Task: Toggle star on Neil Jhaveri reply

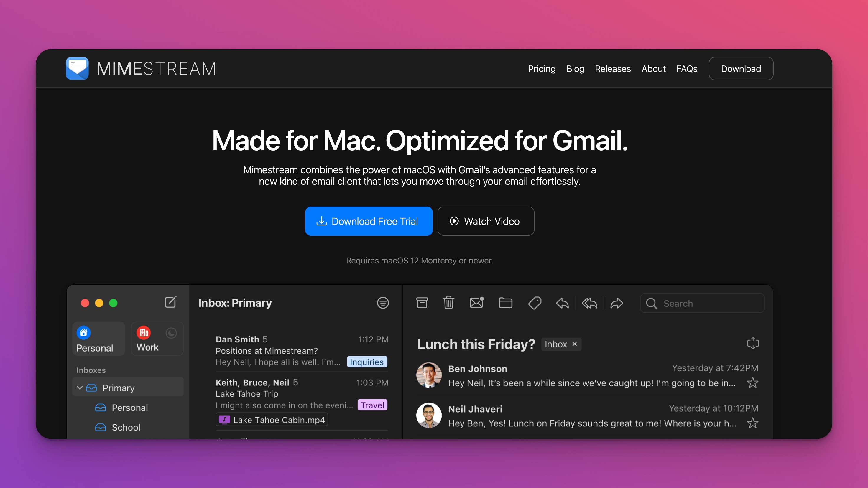Action: pyautogui.click(x=752, y=423)
